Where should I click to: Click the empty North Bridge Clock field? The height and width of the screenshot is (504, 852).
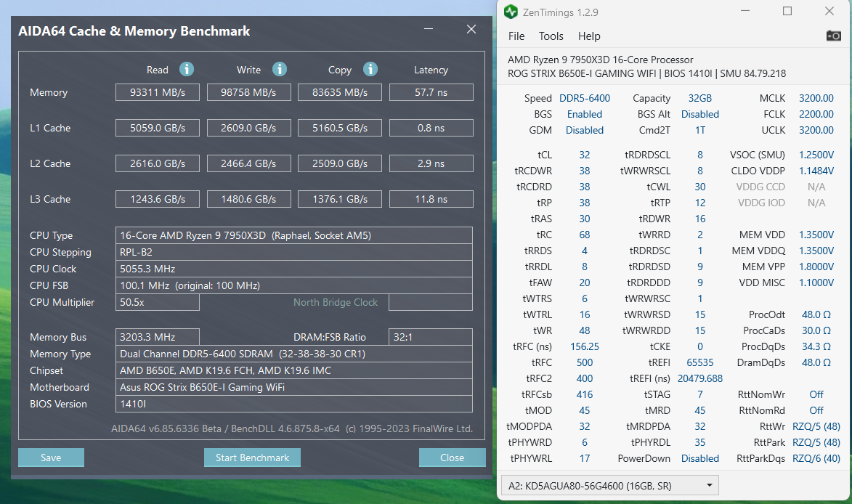[x=431, y=303]
